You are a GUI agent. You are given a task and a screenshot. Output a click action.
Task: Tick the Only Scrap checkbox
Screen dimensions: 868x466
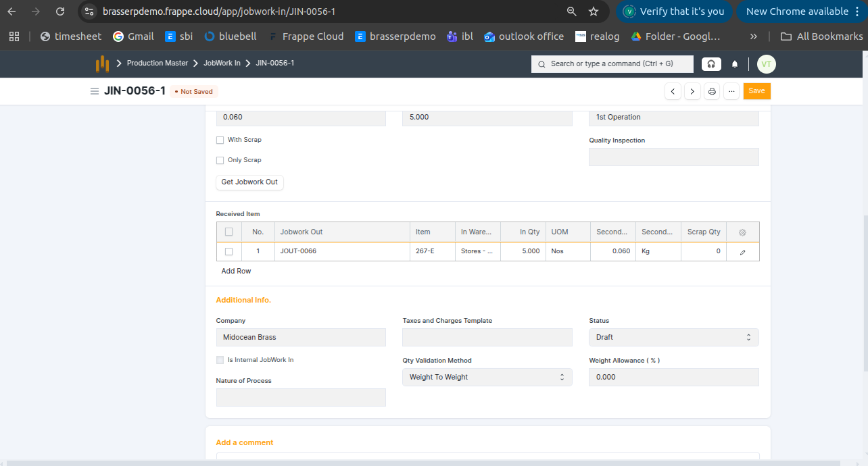pyautogui.click(x=220, y=161)
